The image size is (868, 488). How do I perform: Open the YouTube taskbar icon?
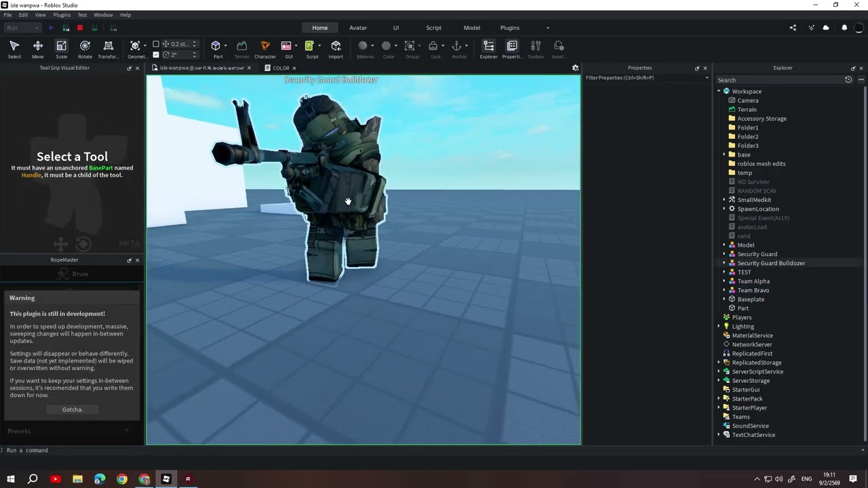click(55, 479)
